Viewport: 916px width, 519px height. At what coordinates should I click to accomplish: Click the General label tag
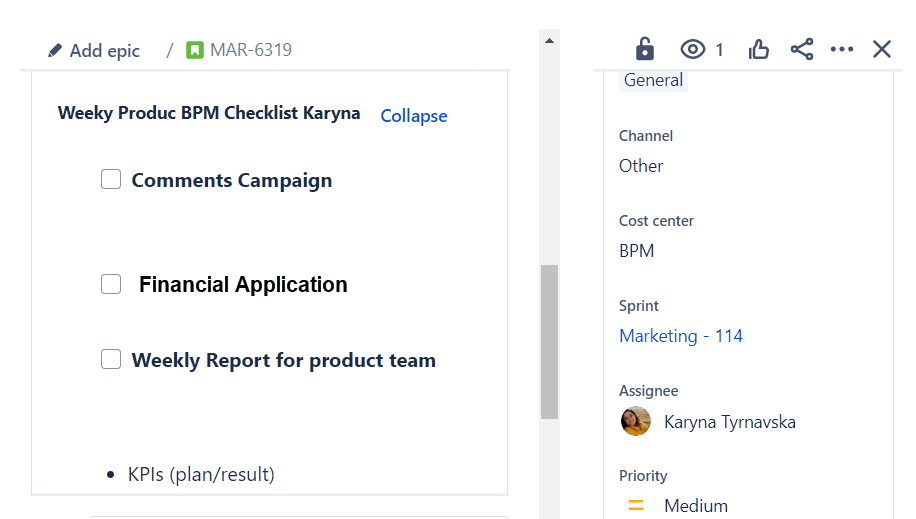(x=653, y=80)
